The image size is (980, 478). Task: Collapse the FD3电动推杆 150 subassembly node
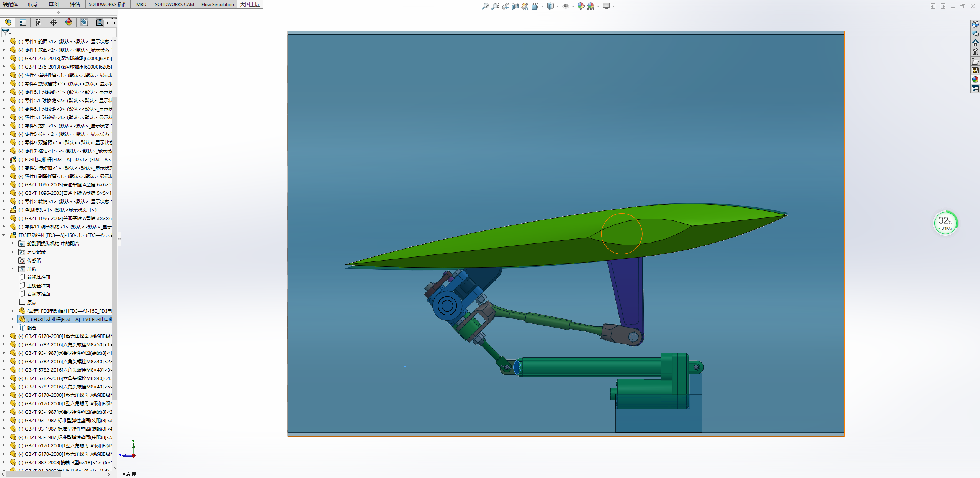(4, 235)
